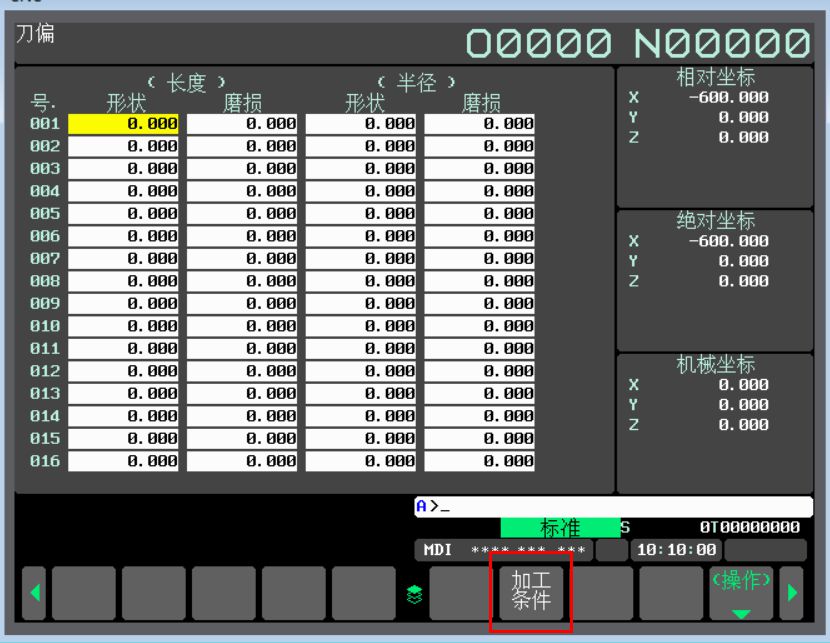
Task: Select radius 形状 cell for tool 002
Action: click(360, 146)
